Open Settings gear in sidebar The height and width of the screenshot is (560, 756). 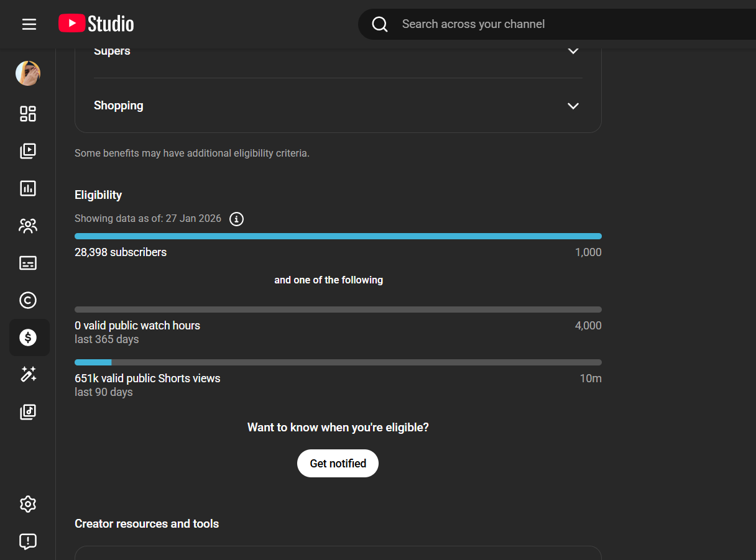28,503
